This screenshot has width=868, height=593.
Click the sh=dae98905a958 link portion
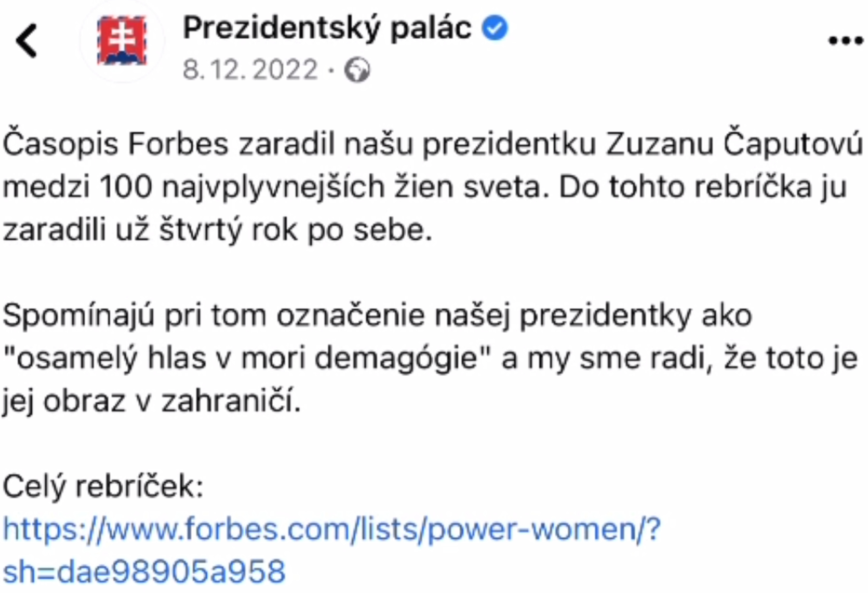point(144,571)
